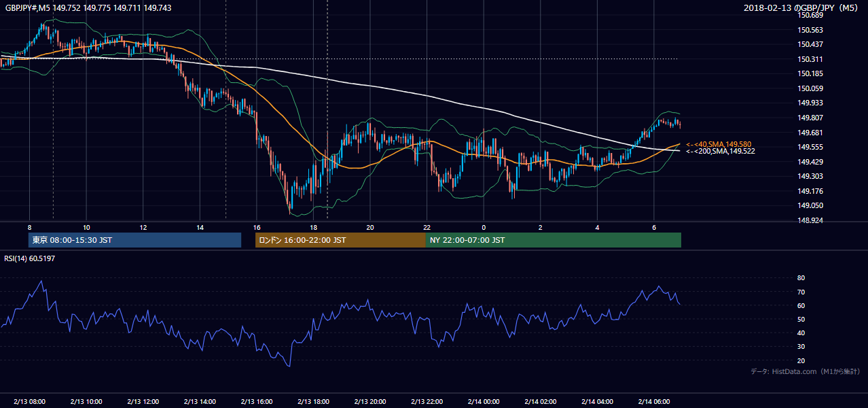Viewport: 868px width, 408px height.
Task: Click price axis label 149.681
Action: pos(811,133)
